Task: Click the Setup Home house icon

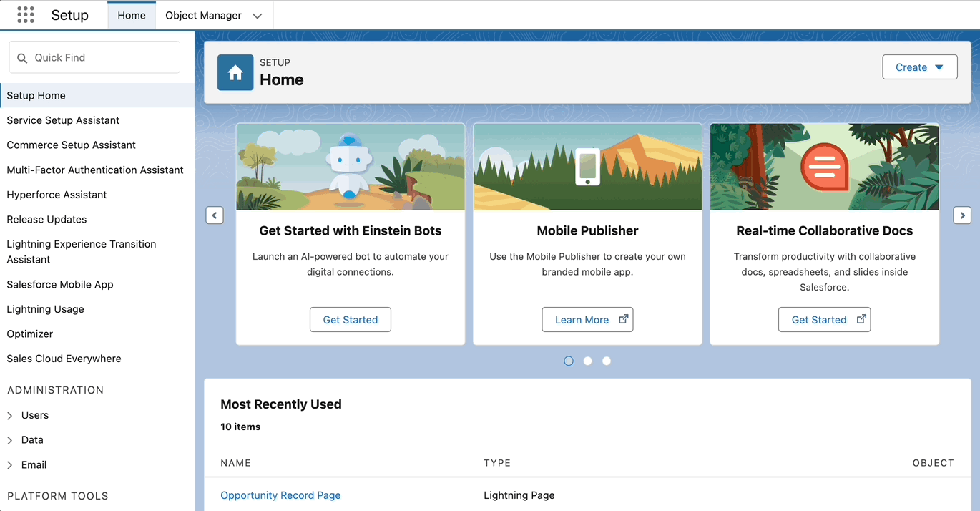Action: pos(235,72)
